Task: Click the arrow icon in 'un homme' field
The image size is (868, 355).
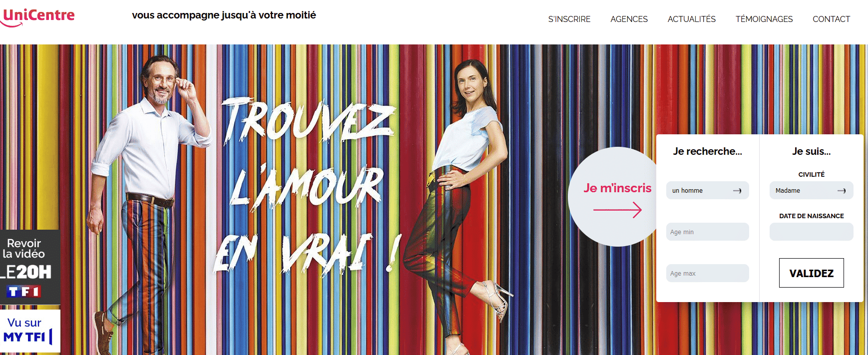Action: tap(737, 191)
